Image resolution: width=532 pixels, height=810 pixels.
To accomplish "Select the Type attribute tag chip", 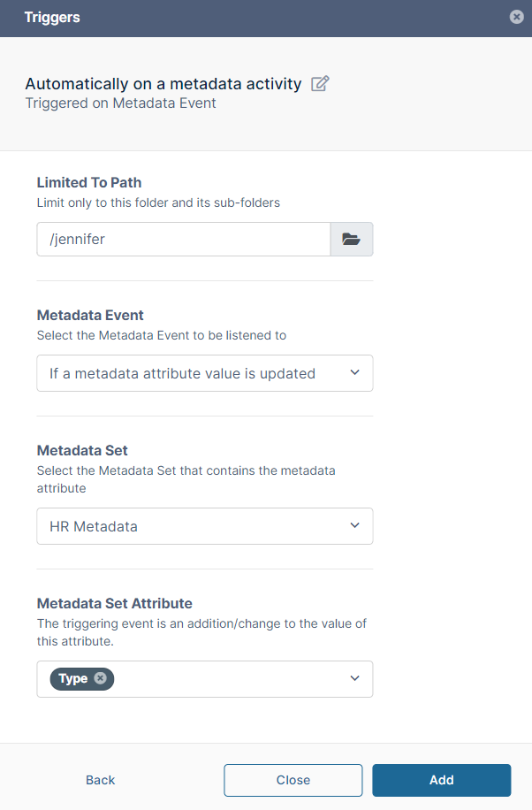I will point(72,678).
